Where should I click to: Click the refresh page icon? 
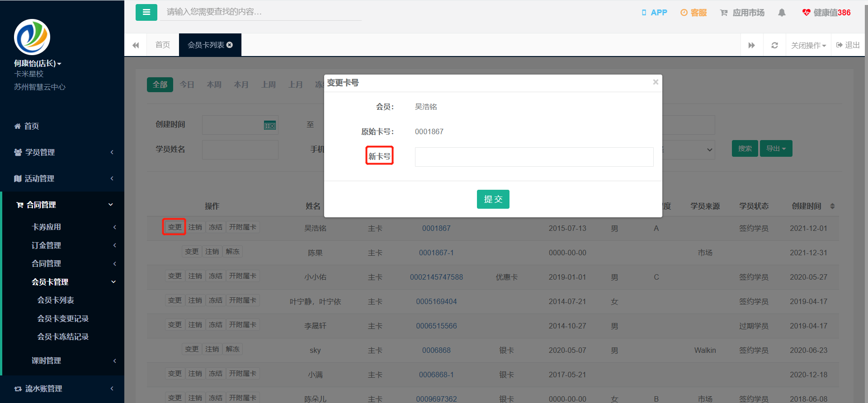coord(774,45)
